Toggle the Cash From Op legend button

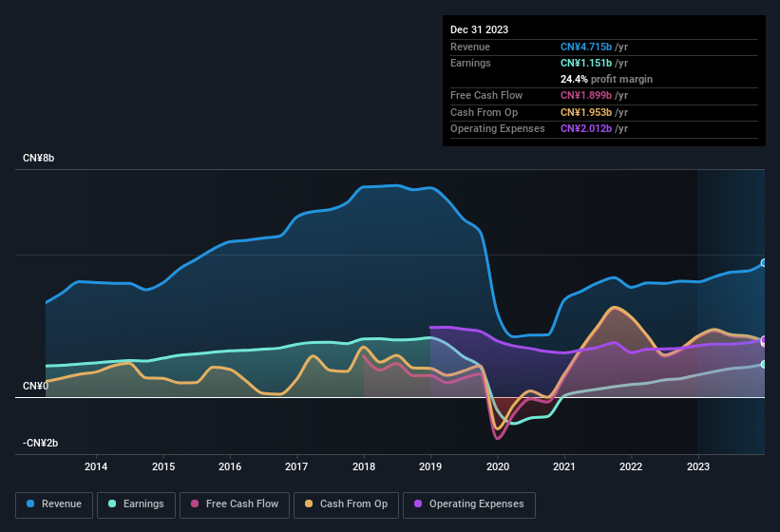(346, 504)
